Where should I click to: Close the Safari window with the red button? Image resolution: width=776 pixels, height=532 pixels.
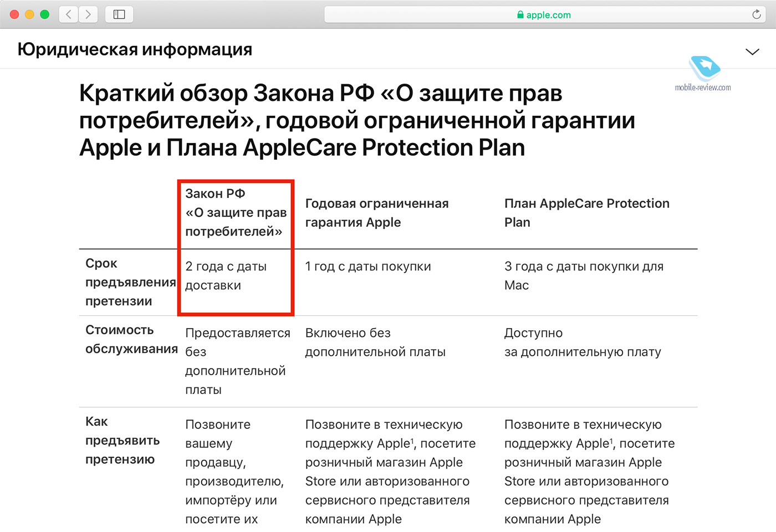tap(14, 14)
